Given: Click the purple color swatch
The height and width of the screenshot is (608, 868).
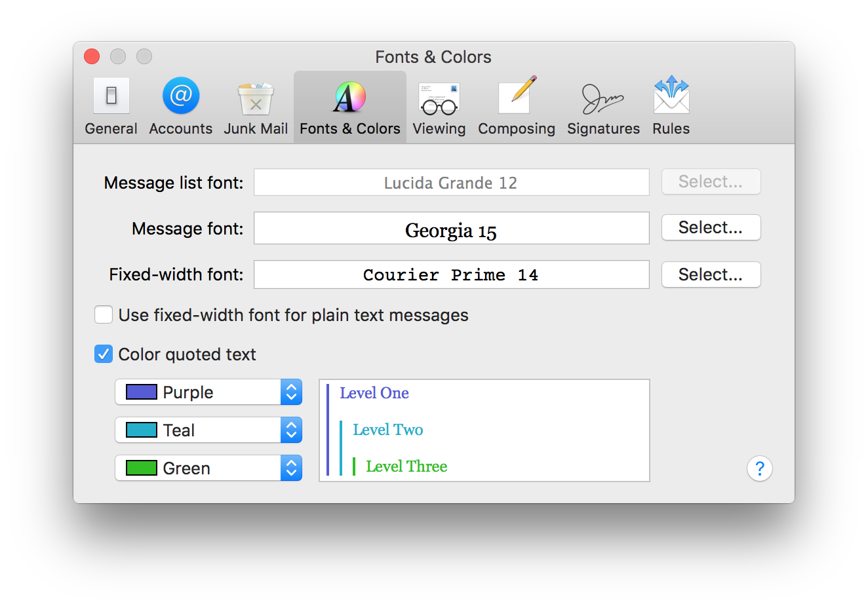Looking at the screenshot, I should pyautogui.click(x=142, y=392).
